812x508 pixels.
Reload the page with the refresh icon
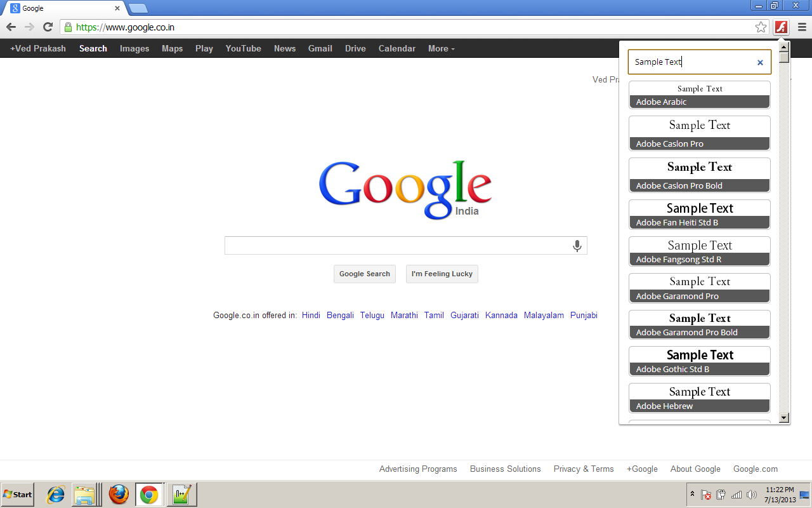pyautogui.click(x=48, y=27)
